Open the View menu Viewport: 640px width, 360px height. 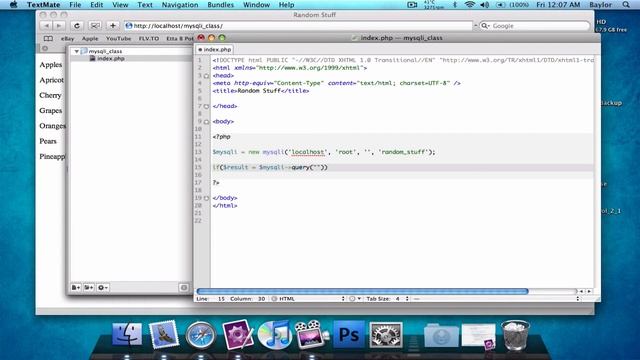tap(120, 5)
